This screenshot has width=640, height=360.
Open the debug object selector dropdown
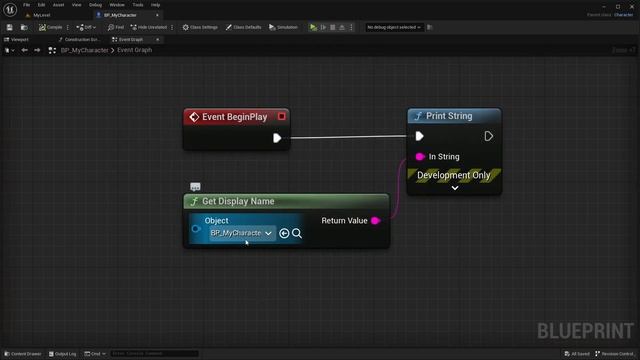coord(394,27)
